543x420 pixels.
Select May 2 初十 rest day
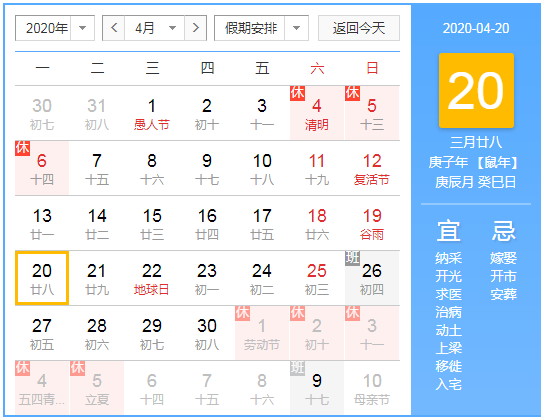point(317,333)
